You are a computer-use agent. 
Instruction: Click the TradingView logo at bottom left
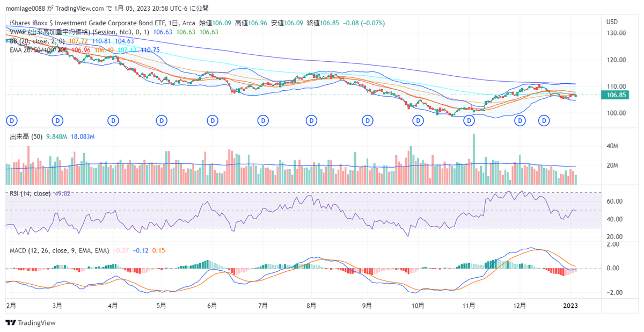click(x=31, y=323)
